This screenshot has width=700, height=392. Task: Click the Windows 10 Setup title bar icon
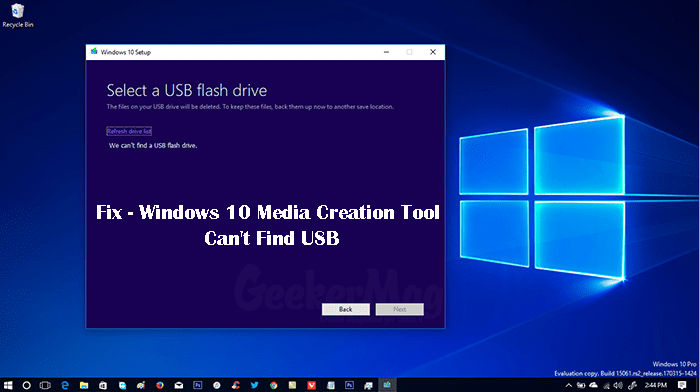(x=94, y=52)
